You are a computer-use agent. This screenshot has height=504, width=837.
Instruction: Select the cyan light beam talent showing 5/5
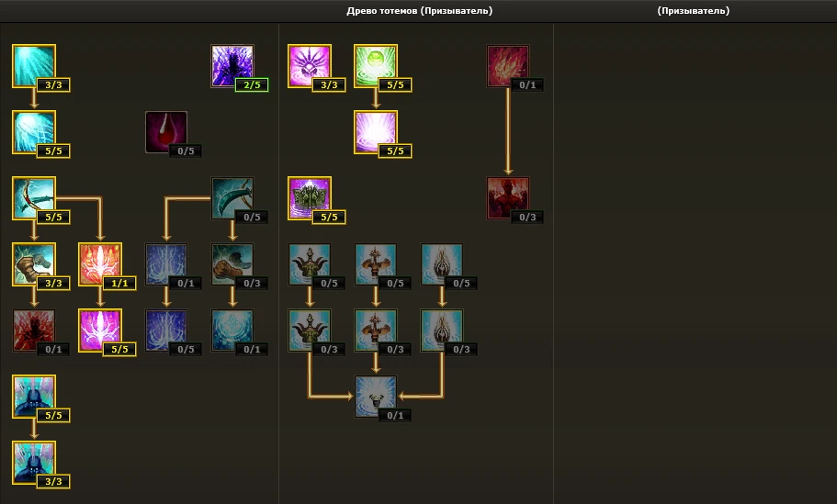point(34,131)
